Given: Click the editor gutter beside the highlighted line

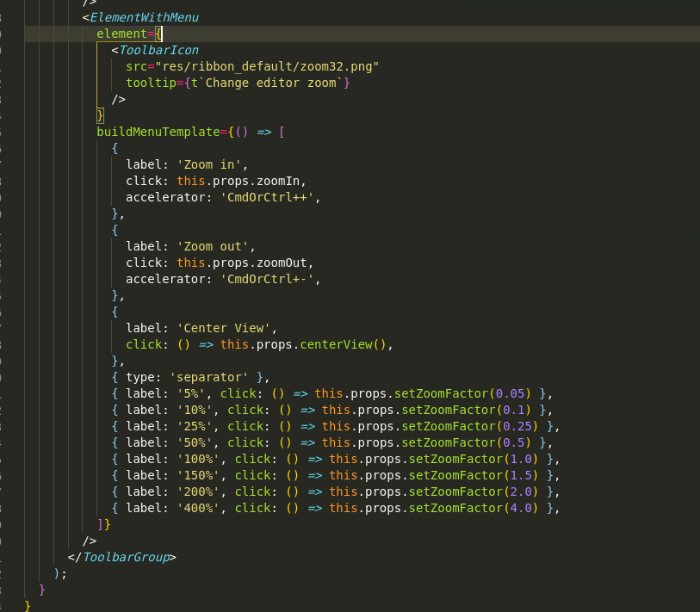Looking at the screenshot, I should tap(13, 34).
